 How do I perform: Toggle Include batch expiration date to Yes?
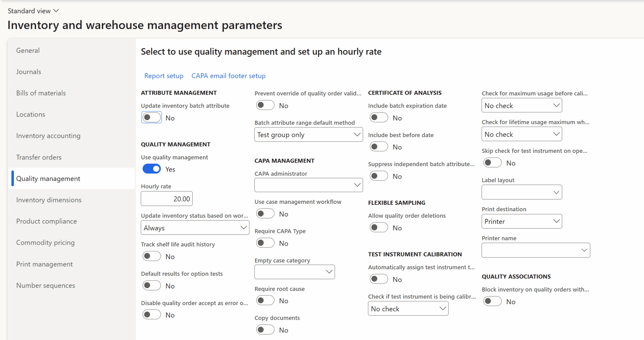coord(379,117)
